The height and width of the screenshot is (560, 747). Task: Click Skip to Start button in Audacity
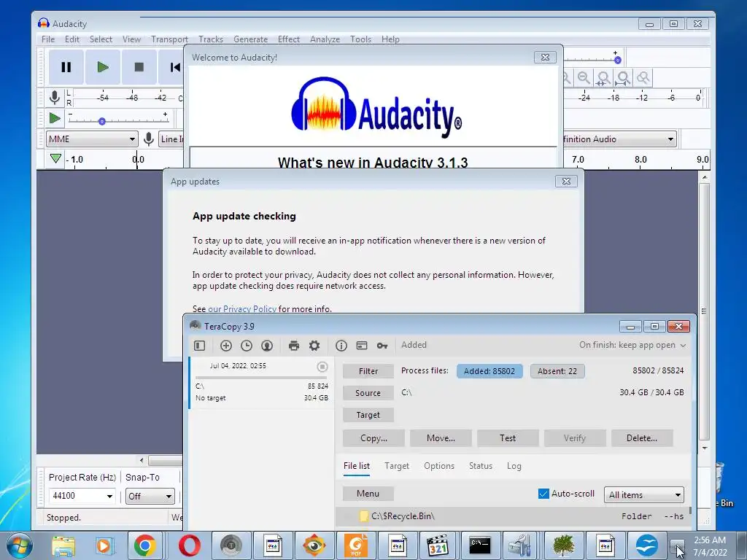[174, 67]
